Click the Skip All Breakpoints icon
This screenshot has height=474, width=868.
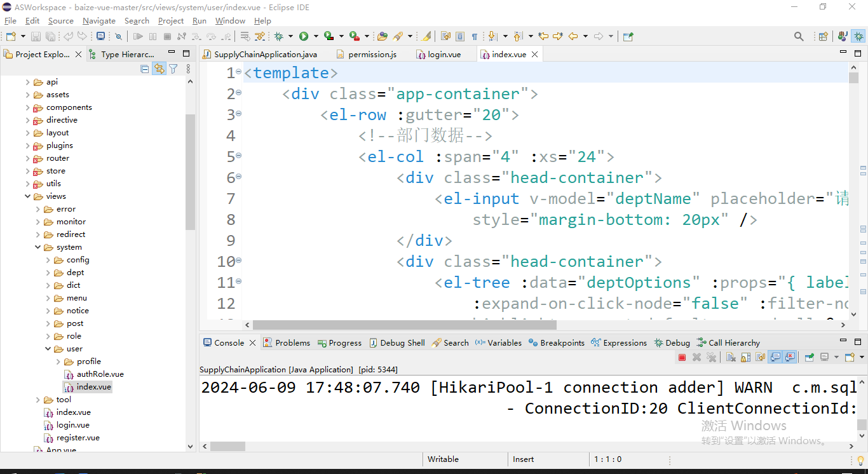coord(118,36)
